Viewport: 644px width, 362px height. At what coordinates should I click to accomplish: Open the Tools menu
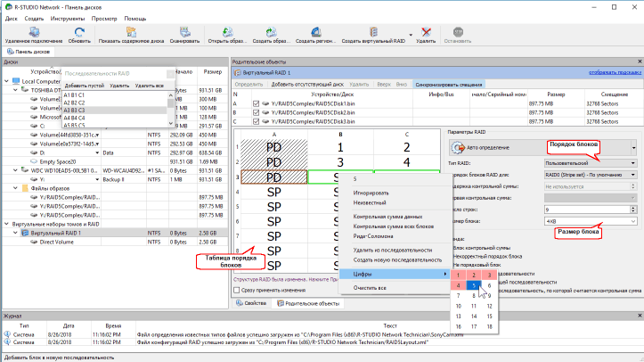click(x=68, y=19)
